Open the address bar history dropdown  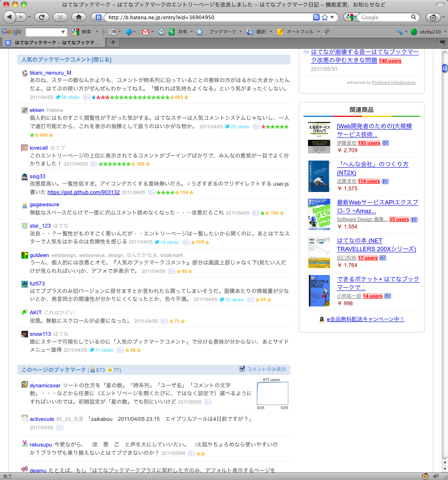pyautogui.click(x=332, y=17)
